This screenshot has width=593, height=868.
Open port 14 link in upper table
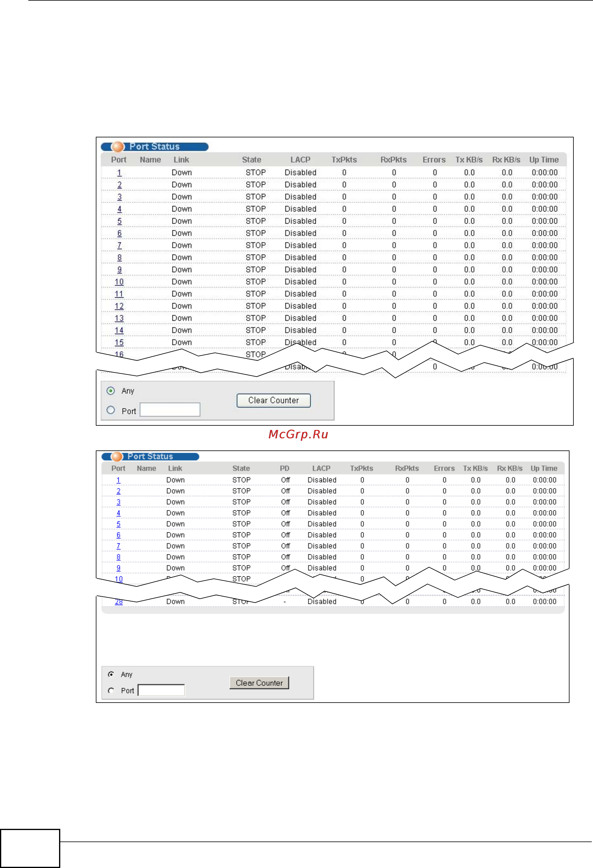119,331
